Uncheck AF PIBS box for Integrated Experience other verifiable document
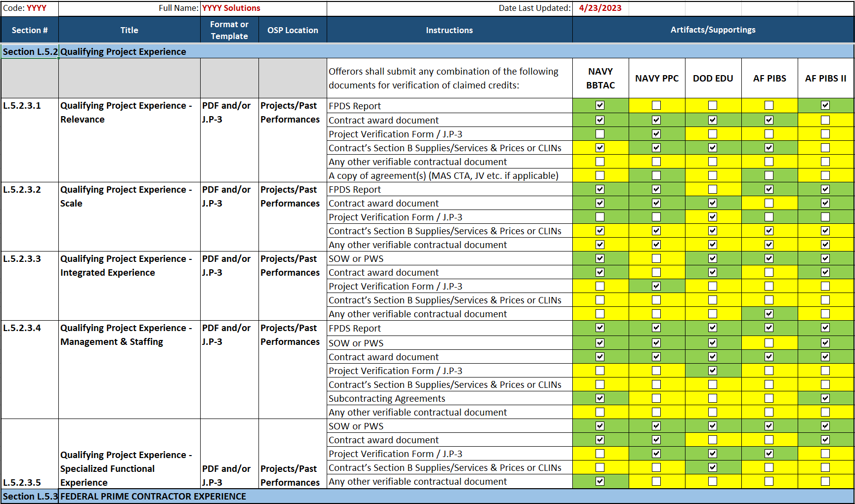The height and width of the screenshot is (504, 855). tap(769, 314)
